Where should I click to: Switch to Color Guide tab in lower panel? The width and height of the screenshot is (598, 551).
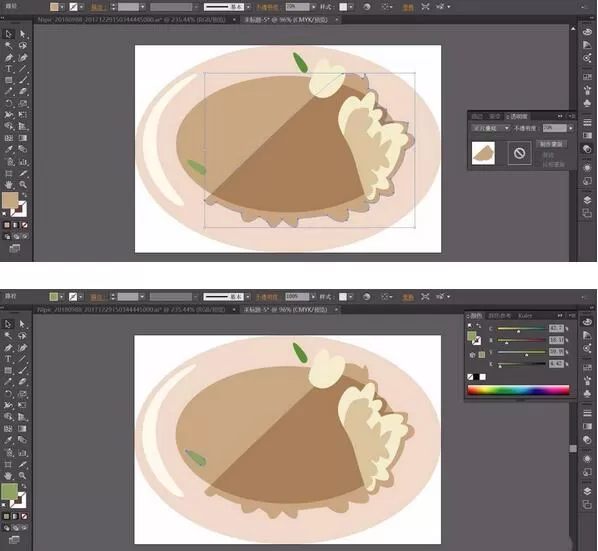[499, 316]
